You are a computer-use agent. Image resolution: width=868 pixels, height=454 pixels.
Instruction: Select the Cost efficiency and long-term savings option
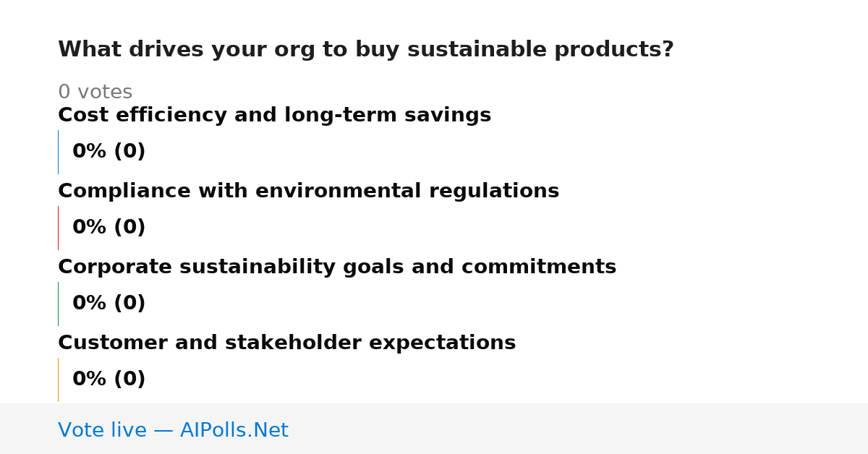(x=274, y=116)
